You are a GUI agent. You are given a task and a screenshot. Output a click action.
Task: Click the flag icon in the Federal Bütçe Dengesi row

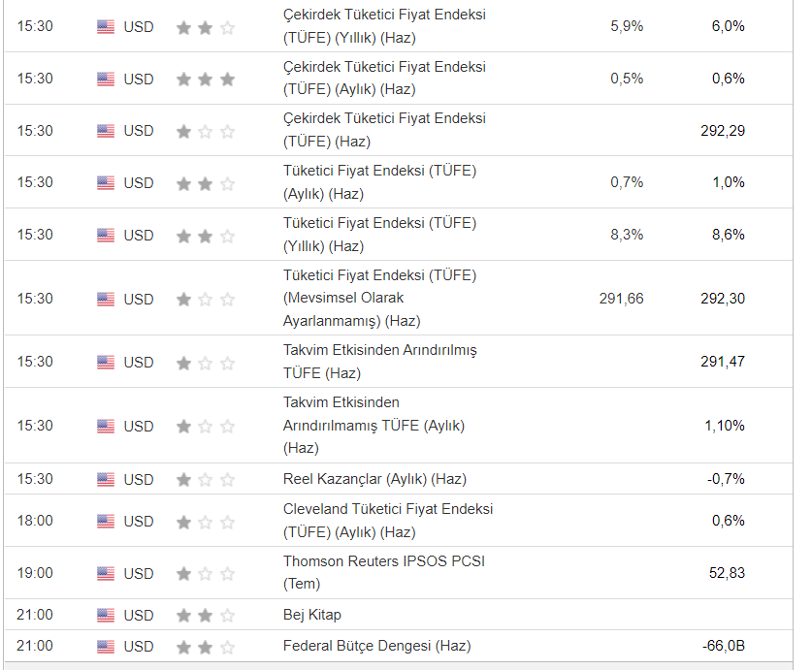(x=106, y=646)
